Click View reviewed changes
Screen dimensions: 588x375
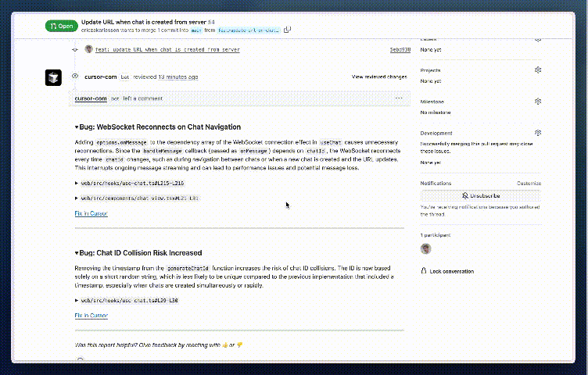[379, 77]
